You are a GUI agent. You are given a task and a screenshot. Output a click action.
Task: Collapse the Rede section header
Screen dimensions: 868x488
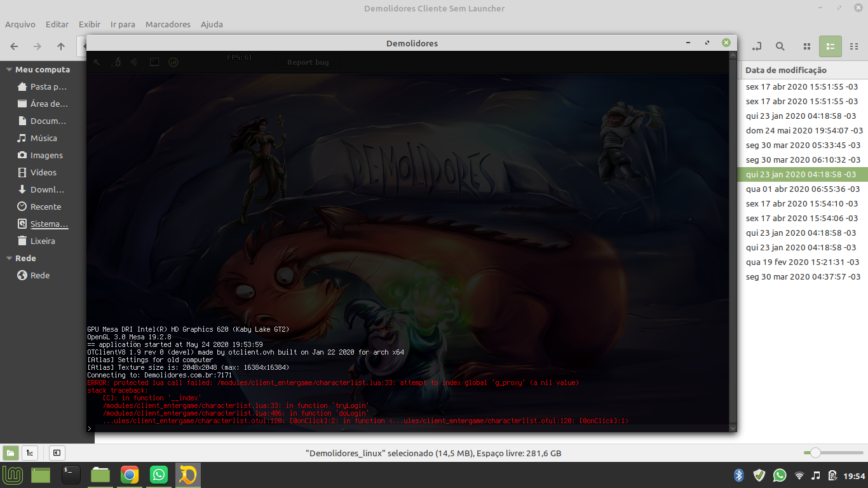tap(9, 258)
